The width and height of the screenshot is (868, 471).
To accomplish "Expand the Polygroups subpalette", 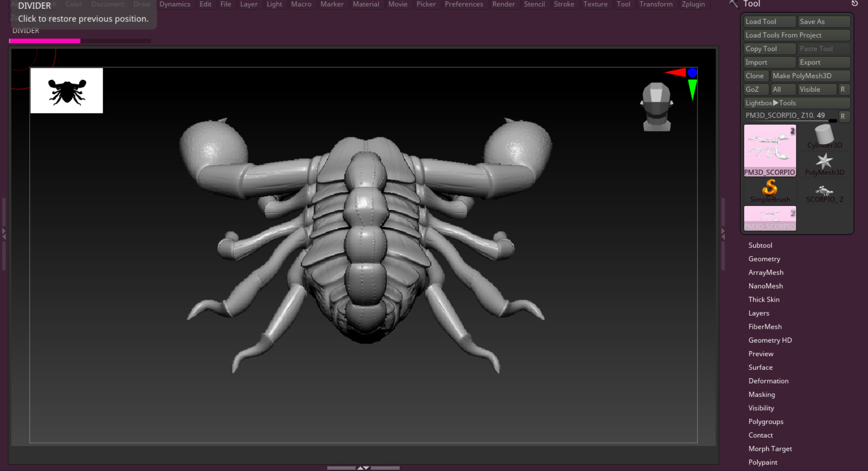I will coord(766,422).
